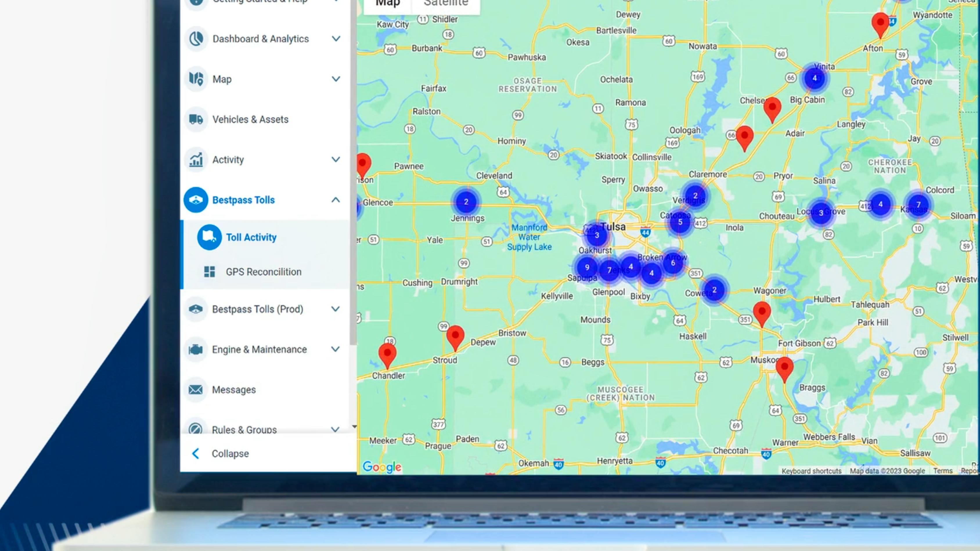Click the Vehicles & Assets truck icon
980x551 pixels.
[x=196, y=119]
